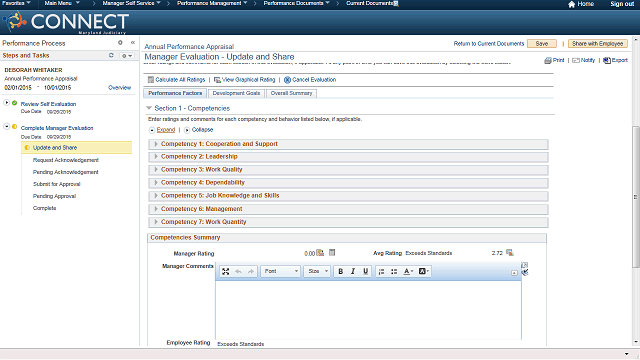Open the Font dropdown
The width and height of the screenshot is (640, 360).
coord(281,271)
